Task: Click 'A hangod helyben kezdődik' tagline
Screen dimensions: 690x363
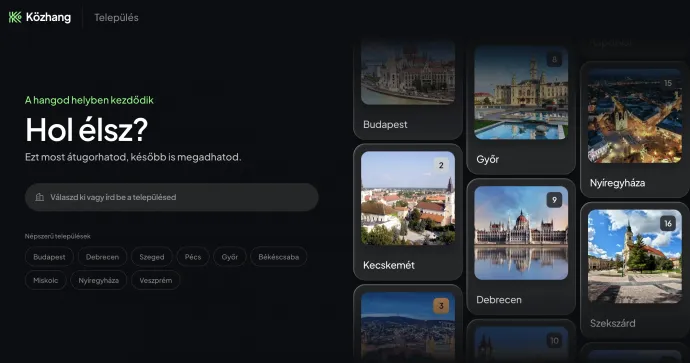Action: click(89, 100)
